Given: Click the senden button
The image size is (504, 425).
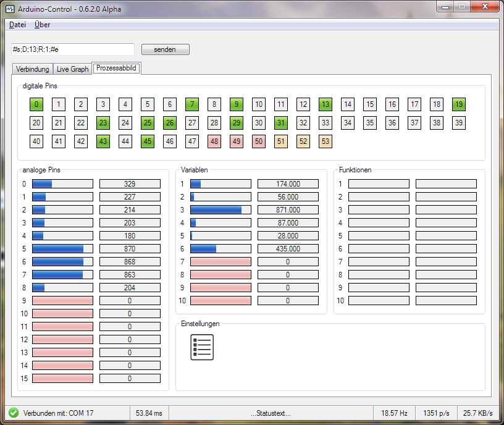Looking at the screenshot, I should tap(165, 49).
